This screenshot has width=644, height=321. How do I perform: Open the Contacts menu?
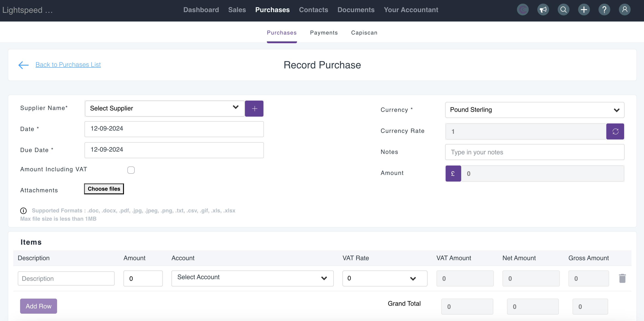pos(313,10)
